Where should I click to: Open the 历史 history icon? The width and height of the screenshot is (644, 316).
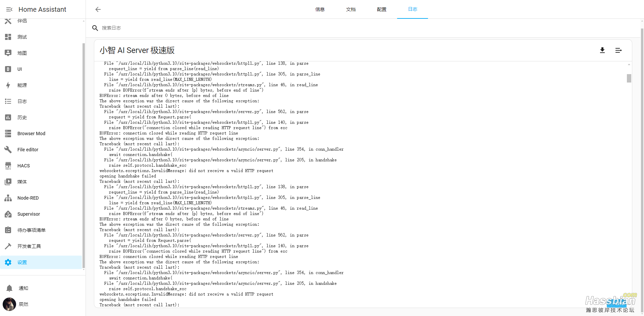[8, 117]
